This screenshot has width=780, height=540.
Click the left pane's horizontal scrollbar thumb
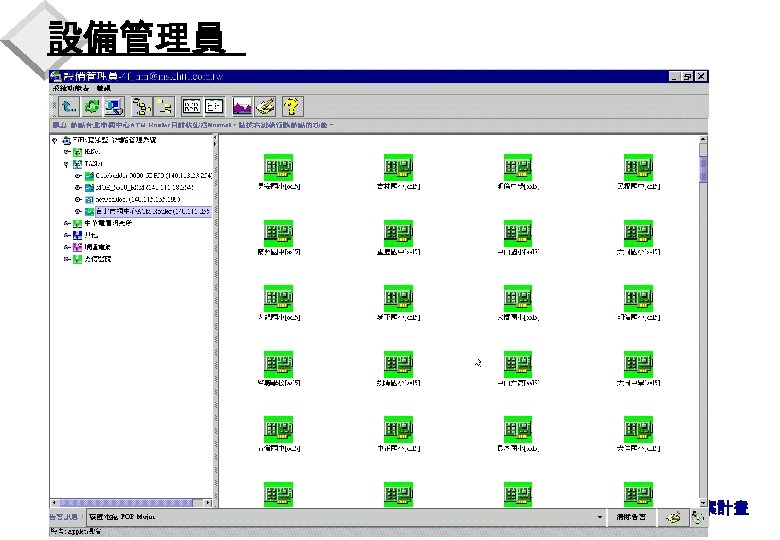(126, 503)
